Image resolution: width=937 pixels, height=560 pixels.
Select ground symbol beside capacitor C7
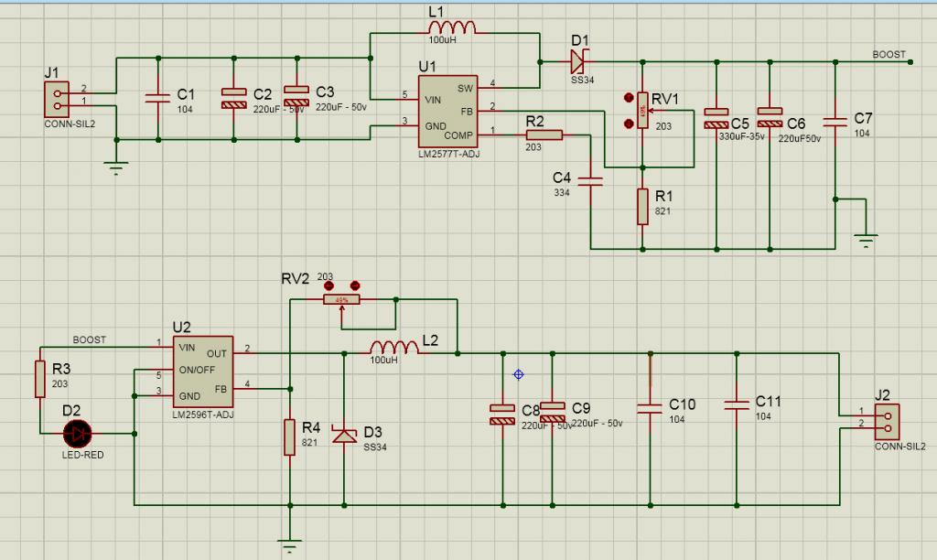tap(866, 241)
